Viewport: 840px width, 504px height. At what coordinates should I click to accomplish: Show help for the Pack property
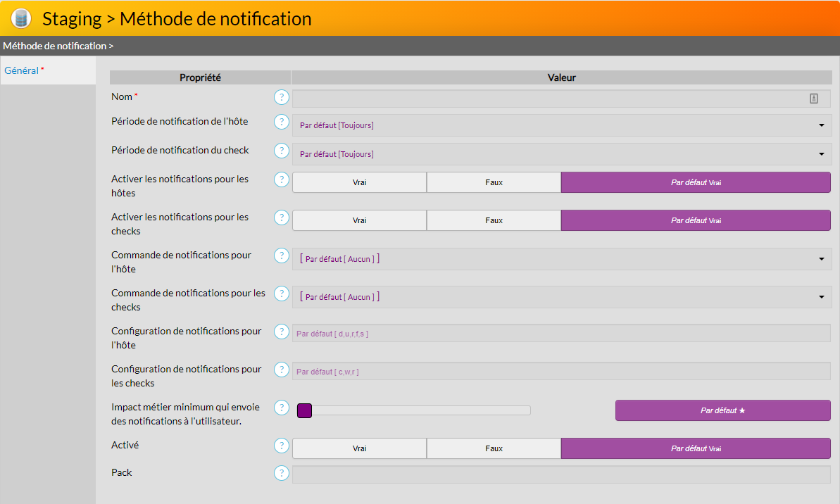(x=282, y=473)
